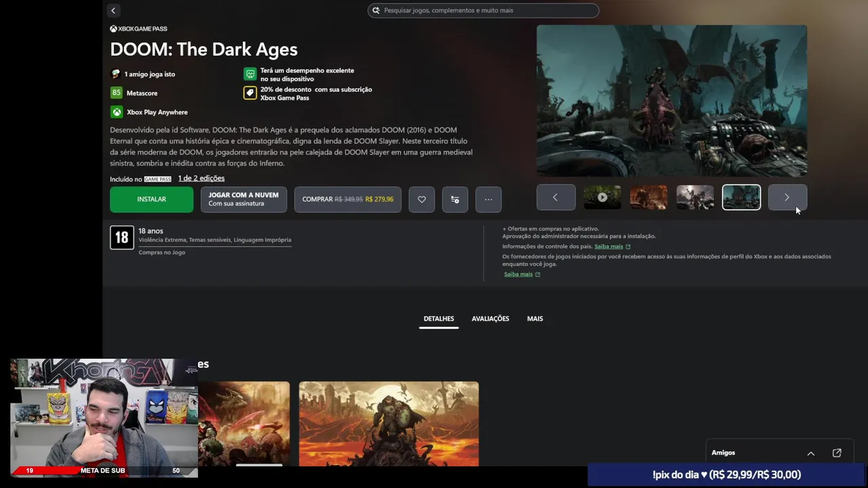
Task: Click the search bar for games
Action: click(x=484, y=10)
